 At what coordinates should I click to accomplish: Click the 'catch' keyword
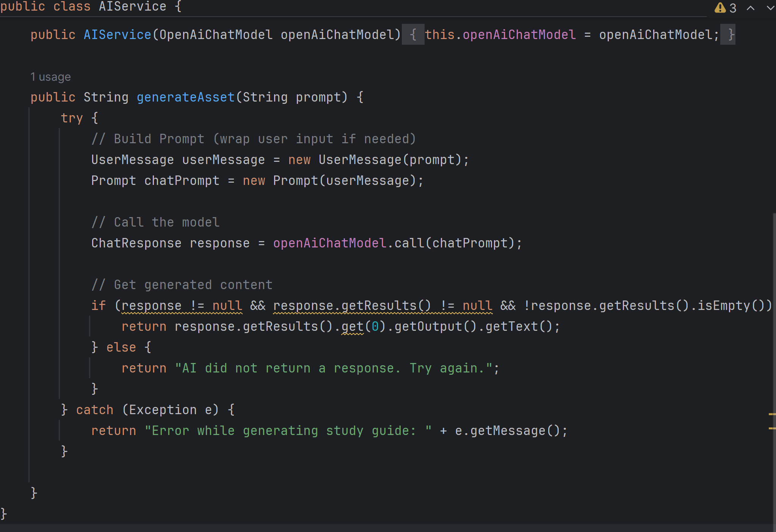94,410
